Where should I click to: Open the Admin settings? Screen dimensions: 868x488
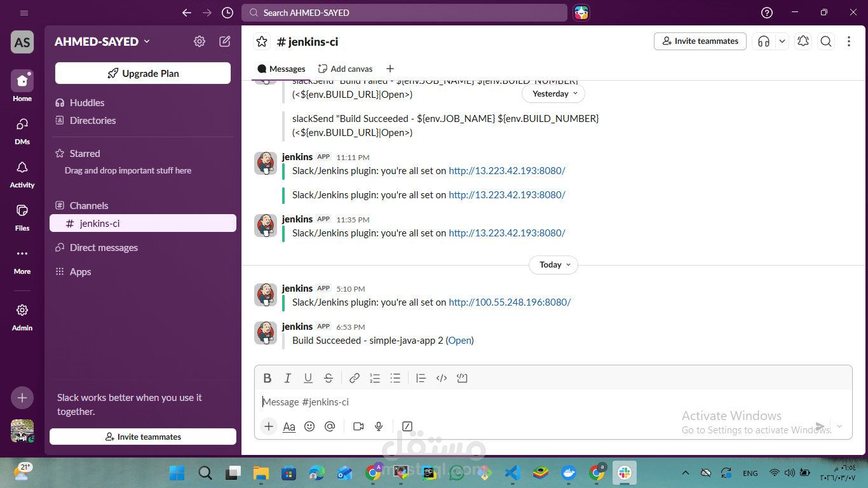(x=22, y=315)
